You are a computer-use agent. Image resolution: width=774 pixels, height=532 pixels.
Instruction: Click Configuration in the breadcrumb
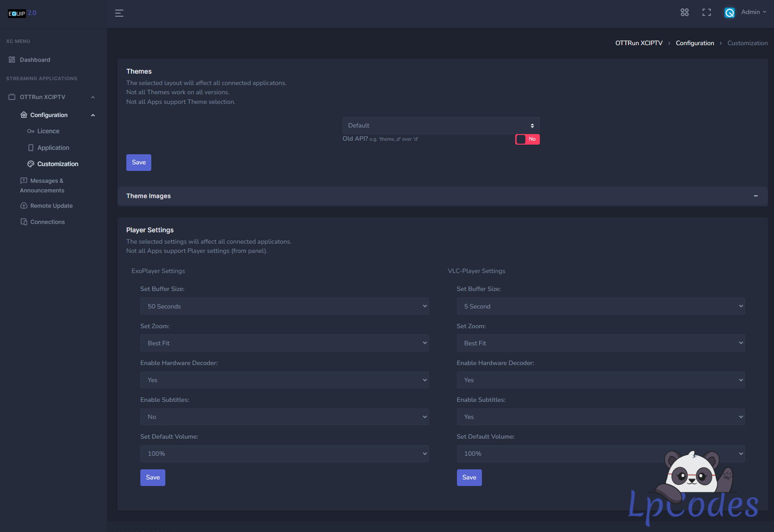pyautogui.click(x=695, y=43)
